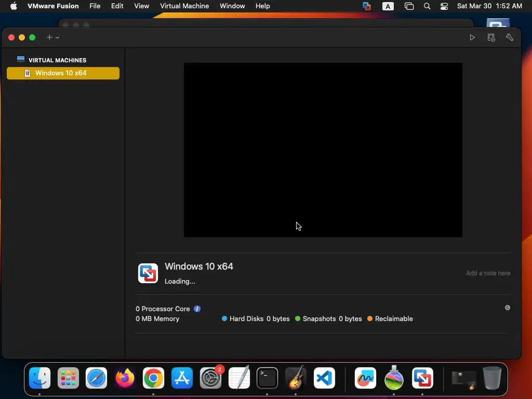Open TextEdit from the Dock
532x399 pixels.
click(239, 378)
